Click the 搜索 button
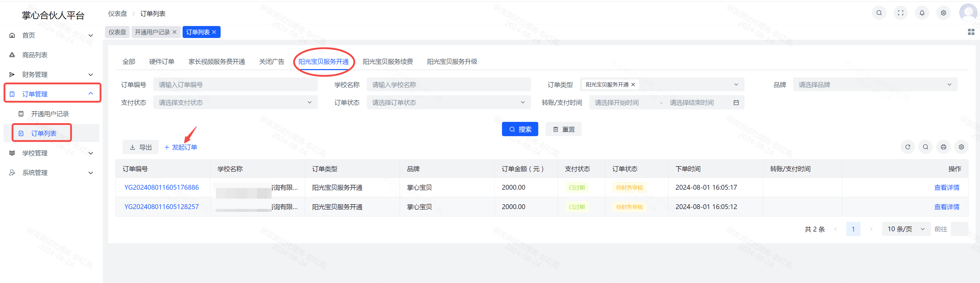This screenshot has height=283, width=980. pyautogui.click(x=520, y=129)
